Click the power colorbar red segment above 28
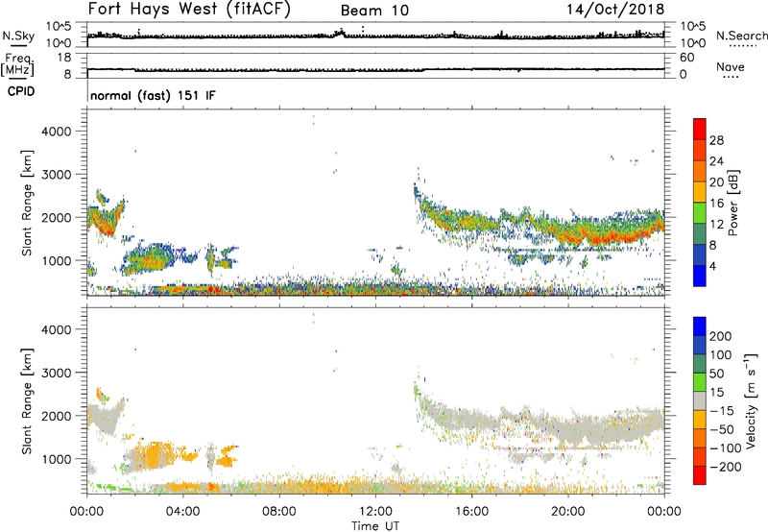 tap(700, 130)
